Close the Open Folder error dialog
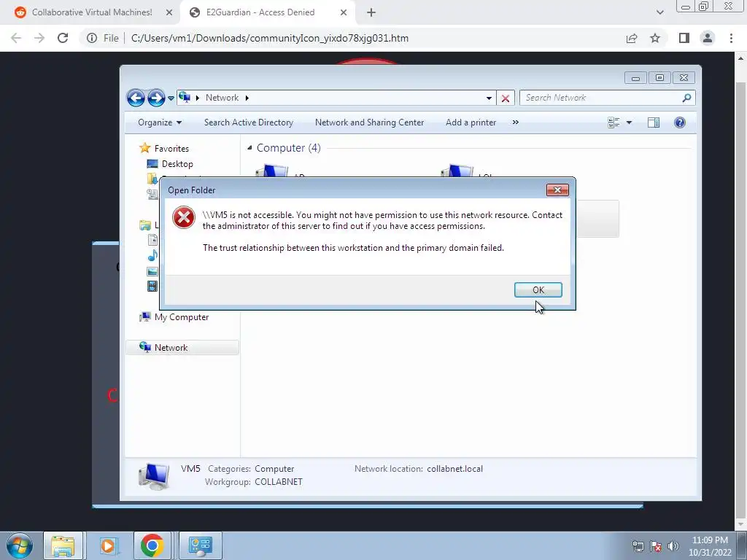 [x=557, y=190]
